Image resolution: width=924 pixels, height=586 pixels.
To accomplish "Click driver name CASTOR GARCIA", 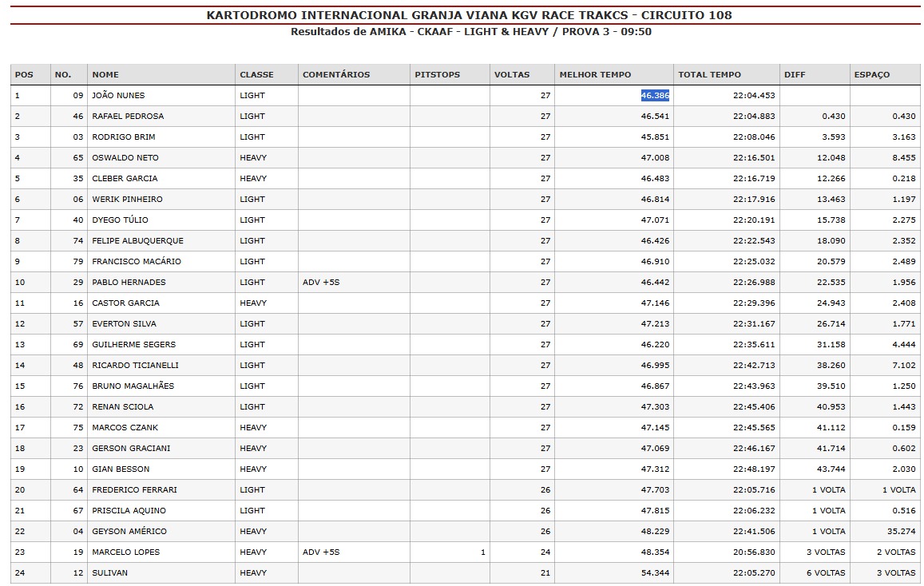I will [125, 303].
